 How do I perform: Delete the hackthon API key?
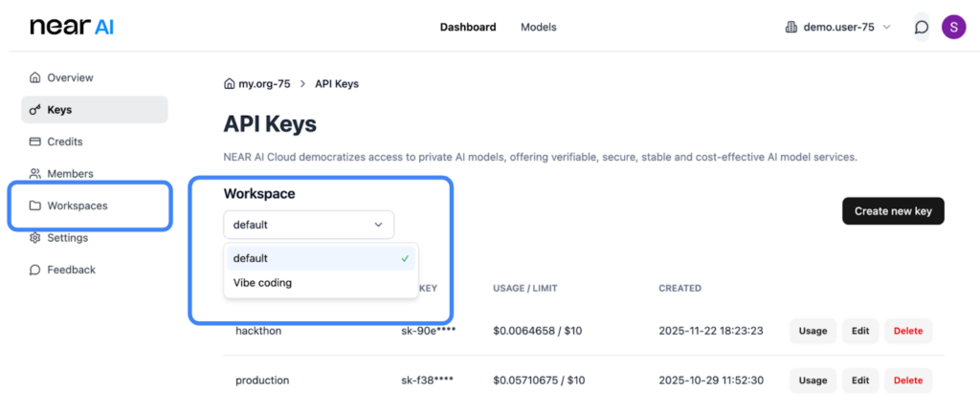pyautogui.click(x=907, y=331)
